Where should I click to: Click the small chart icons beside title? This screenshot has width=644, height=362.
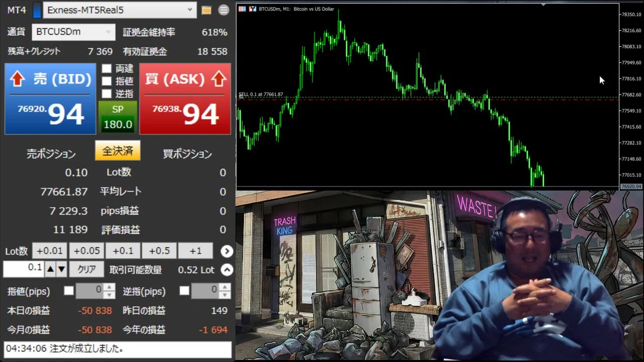[x=248, y=9]
